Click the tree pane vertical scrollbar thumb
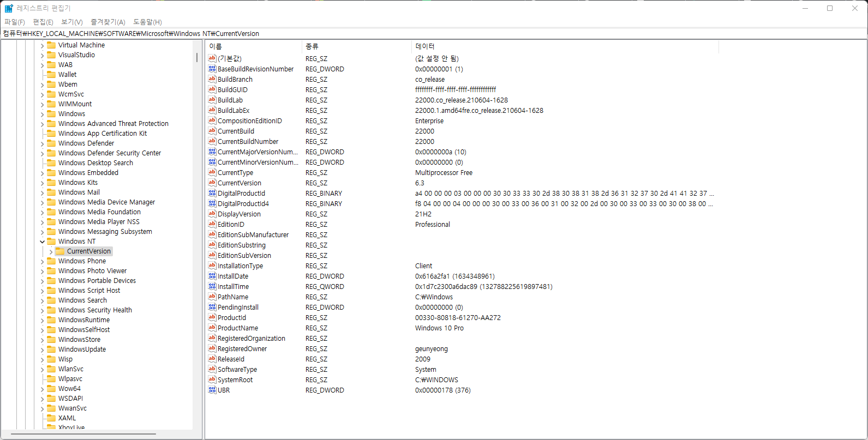Viewport: 868px width, 440px height. click(x=197, y=57)
